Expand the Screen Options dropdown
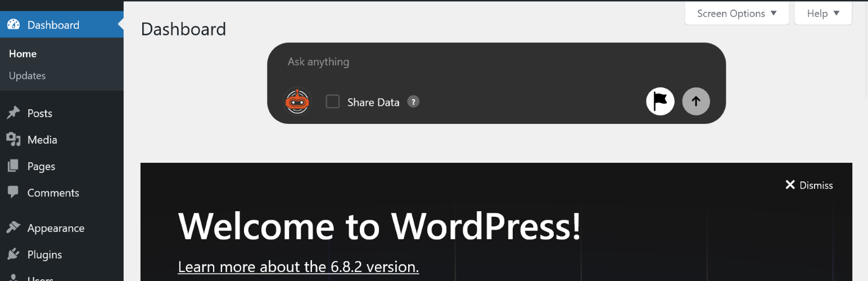868x281 pixels. 736,14
